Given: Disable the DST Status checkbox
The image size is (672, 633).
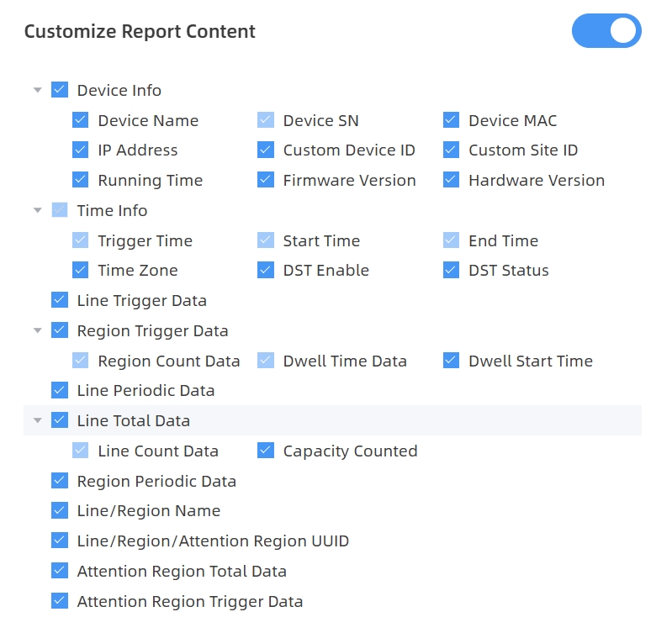Looking at the screenshot, I should [452, 271].
